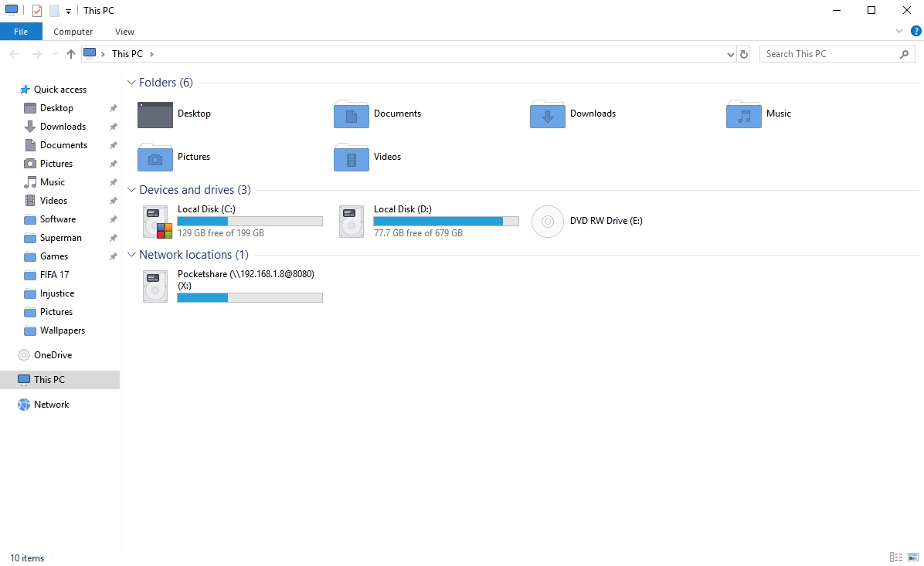Open the recent locations dropdown arrow
This screenshot has width=924, height=566.
(55, 54)
